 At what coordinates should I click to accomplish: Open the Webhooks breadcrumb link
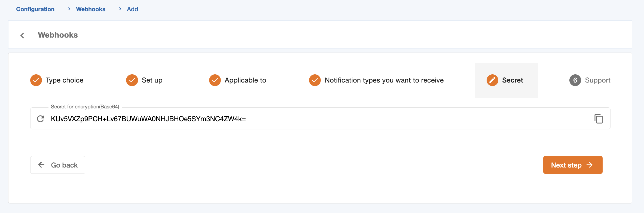coord(90,9)
